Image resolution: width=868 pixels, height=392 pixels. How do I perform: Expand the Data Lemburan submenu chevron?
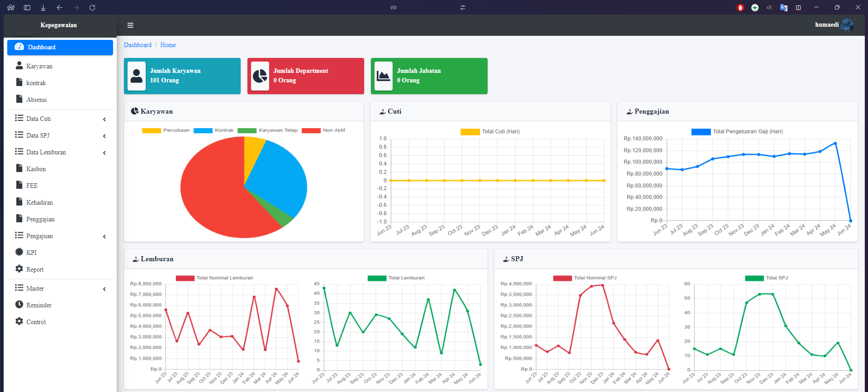coord(104,153)
